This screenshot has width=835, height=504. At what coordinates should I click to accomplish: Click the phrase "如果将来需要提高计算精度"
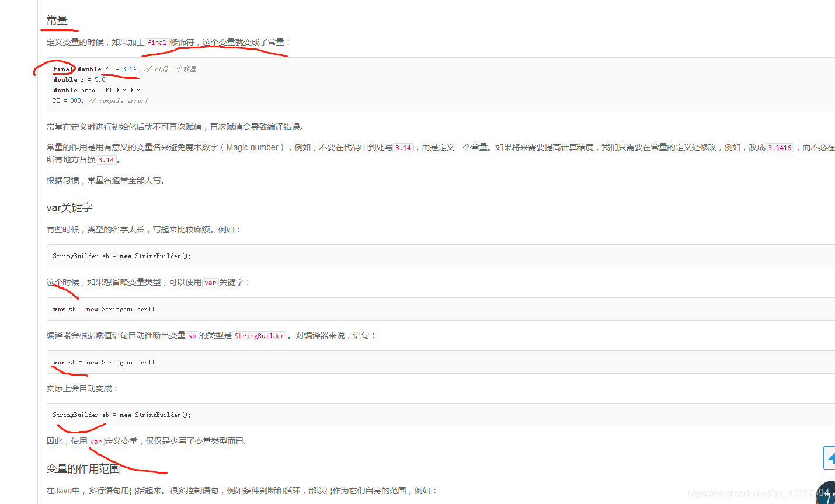pyautogui.click(x=544, y=147)
